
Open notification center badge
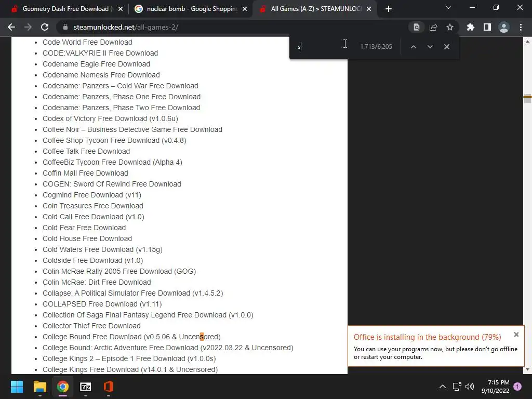[517, 387]
